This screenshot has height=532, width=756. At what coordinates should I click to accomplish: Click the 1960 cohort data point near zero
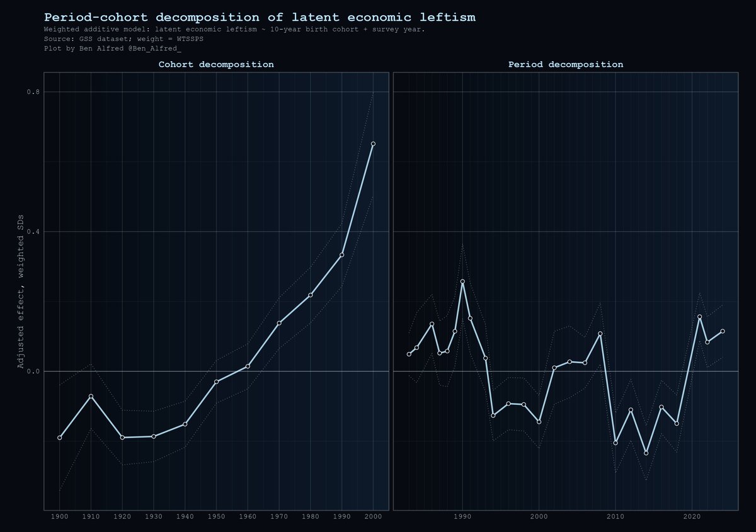tap(248, 366)
